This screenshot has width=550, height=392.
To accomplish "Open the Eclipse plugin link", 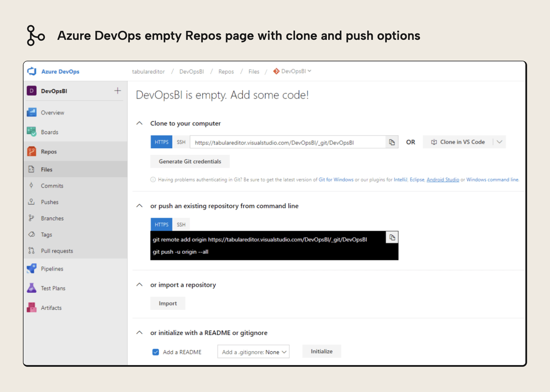I will point(417,180).
